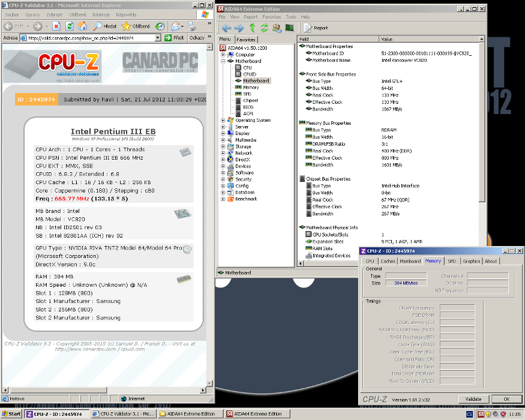Open the Back button history dropdown
The height and width of the screenshot is (420, 525).
(x=28, y=26)
